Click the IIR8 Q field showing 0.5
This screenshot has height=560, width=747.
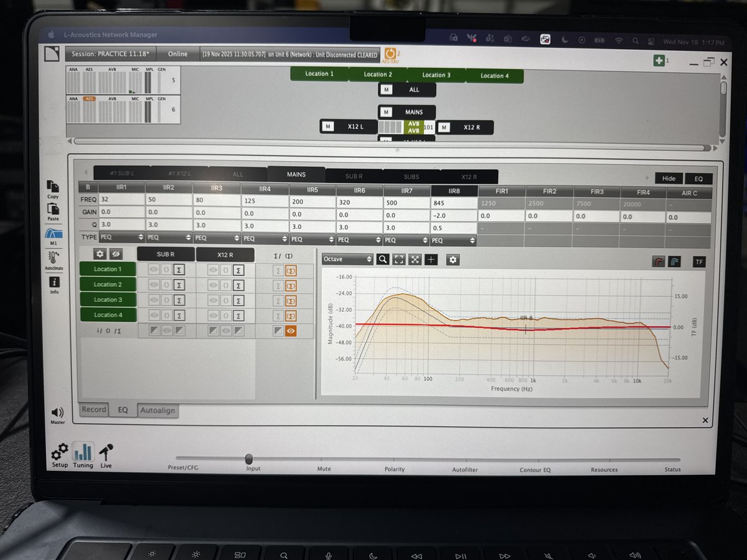pyautogui.click(x=454, y=228)
